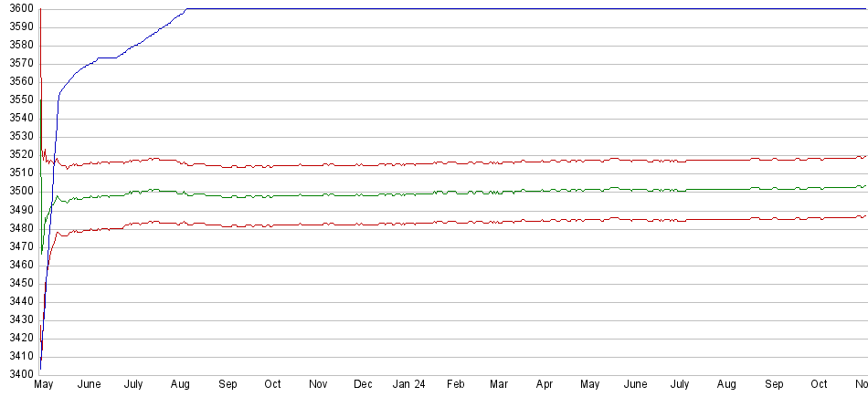Click the 3600 value on the y-axis
Screen dimensions: 868x397
click(18, 8)
